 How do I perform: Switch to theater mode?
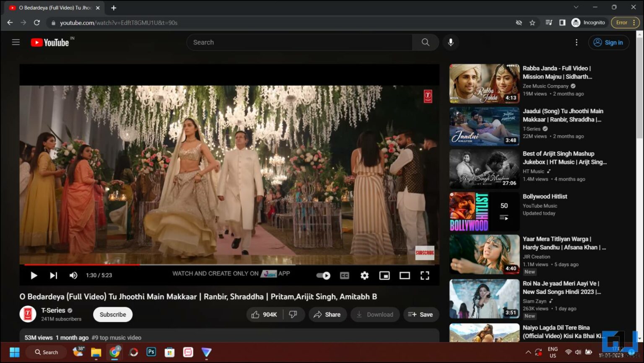pyautogui.click(x=405, y=275)
